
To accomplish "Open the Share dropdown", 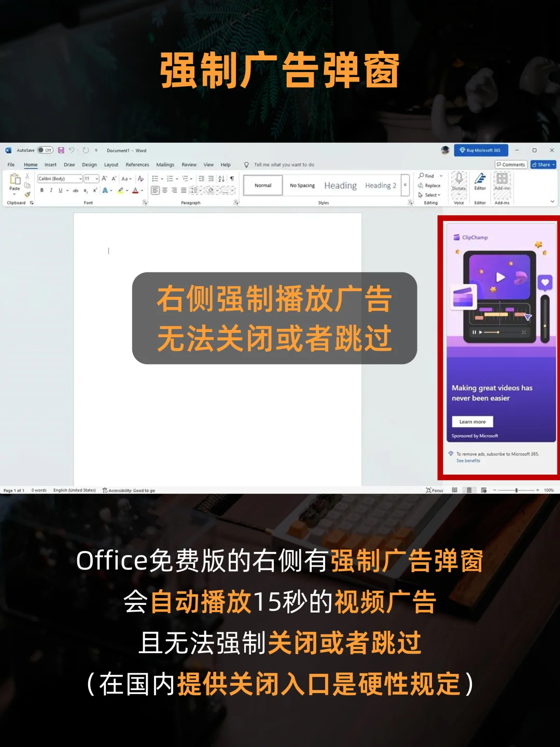I will [553, 164].
